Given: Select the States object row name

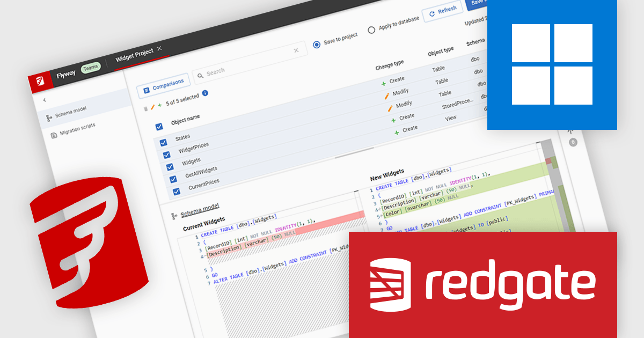Looking at the screenshot, I should 182,137.
